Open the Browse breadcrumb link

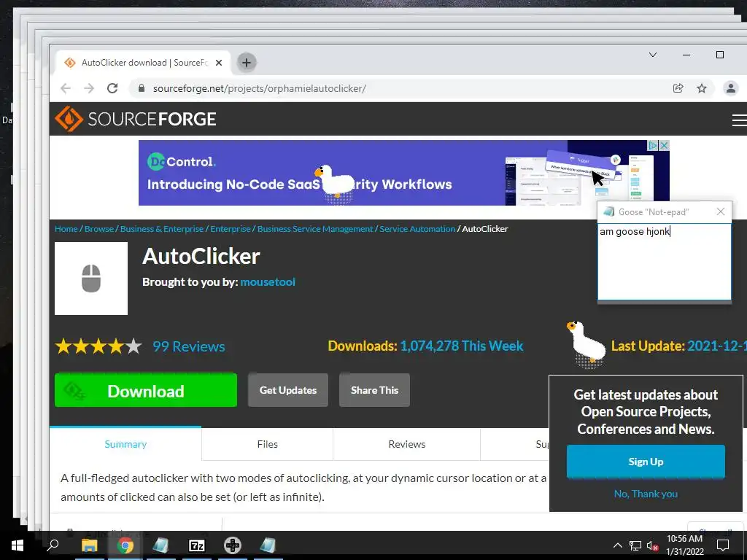point(99,229)
